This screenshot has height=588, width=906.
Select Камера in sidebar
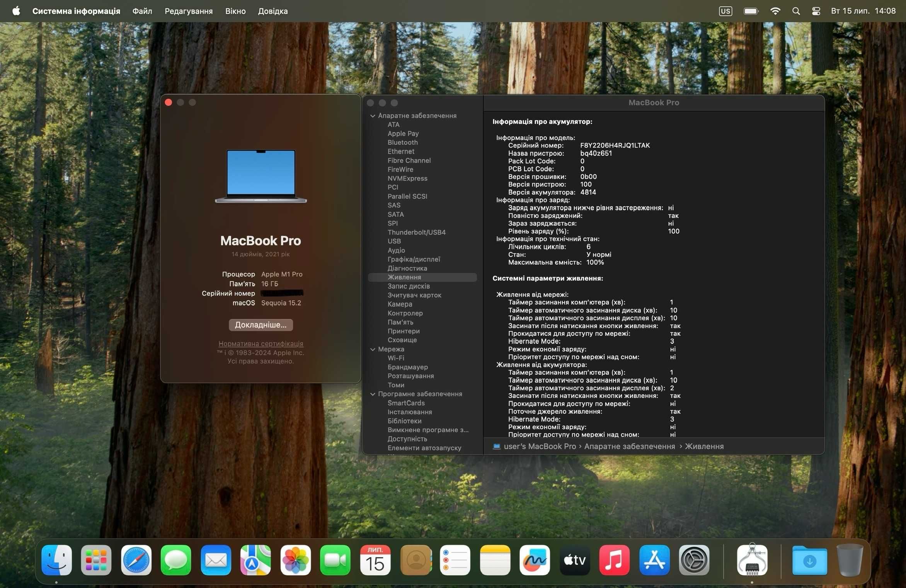(400, 304)
